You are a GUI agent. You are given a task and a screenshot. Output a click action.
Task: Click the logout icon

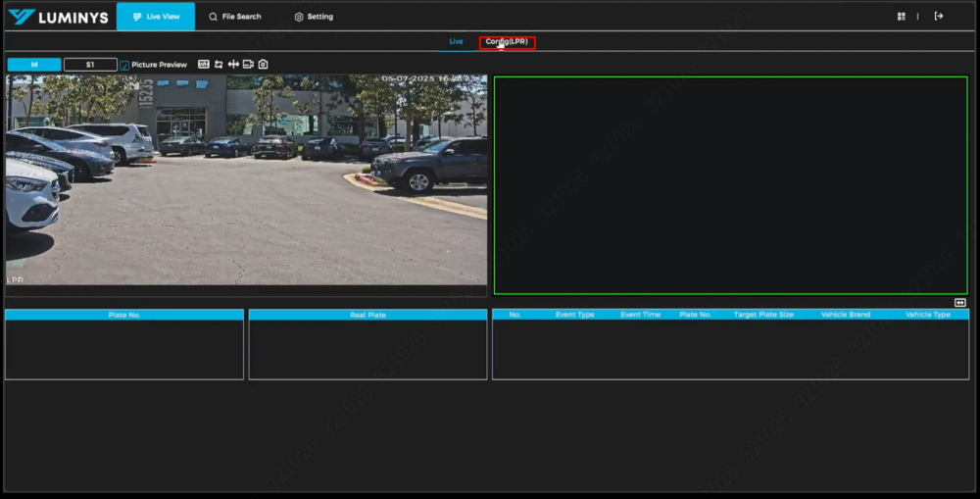(x=939, y=17)
